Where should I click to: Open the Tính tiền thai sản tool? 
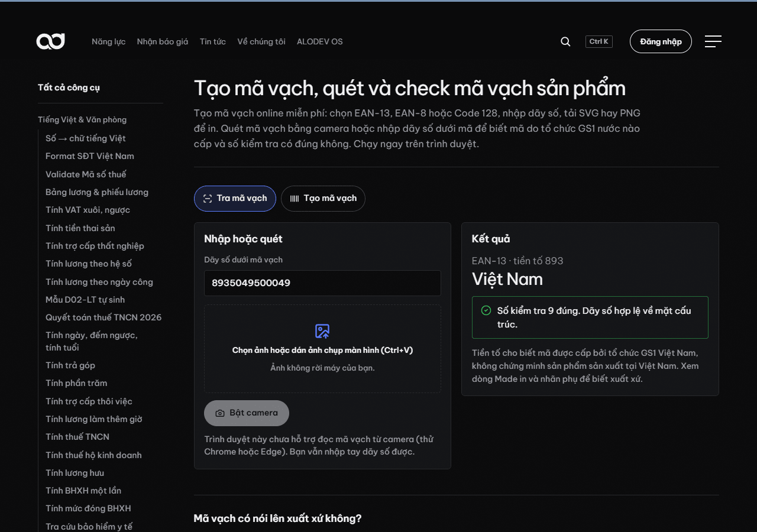click(x=80, y=228)
